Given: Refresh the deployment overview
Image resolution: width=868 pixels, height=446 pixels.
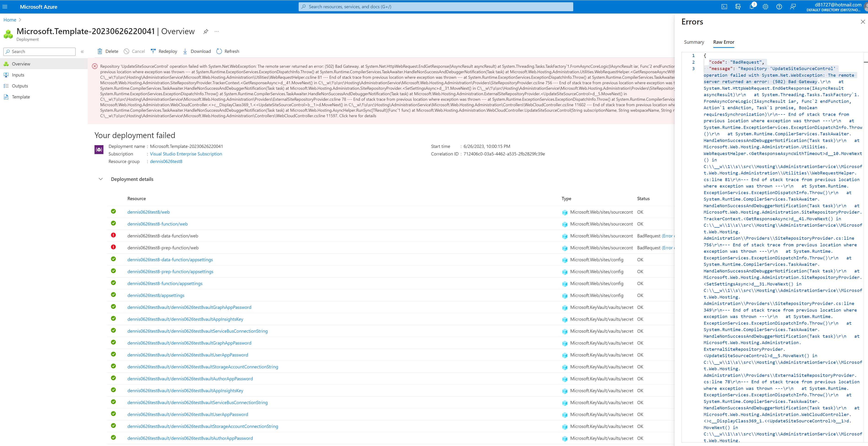Looking at the screenshot, I should [228, 51].
